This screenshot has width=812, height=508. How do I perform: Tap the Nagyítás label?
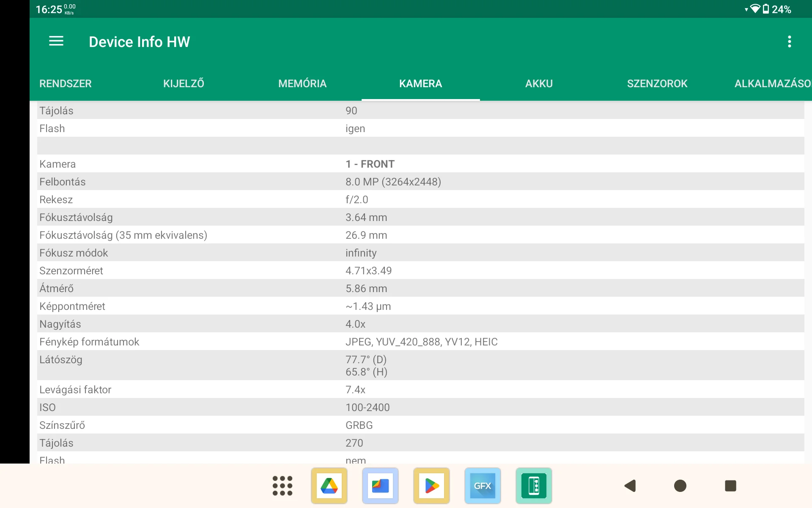coord(60,324)
